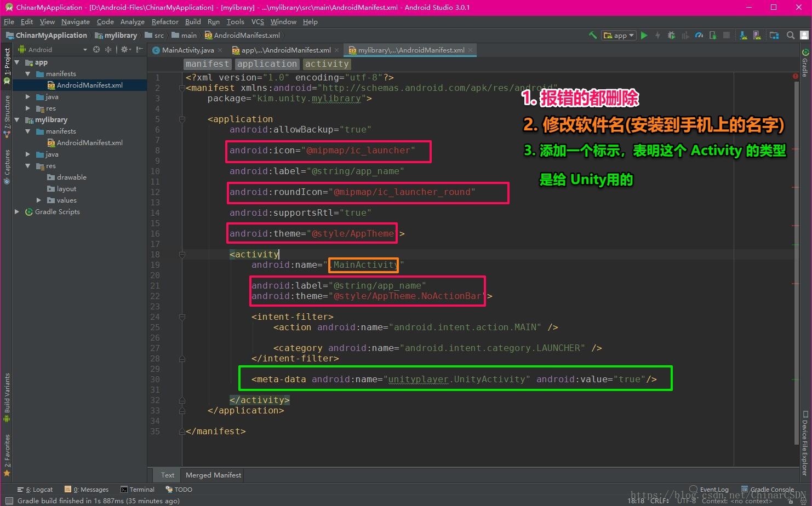Click the mylibrary breadcrumb in navigation bar

[x=116, y=35]
